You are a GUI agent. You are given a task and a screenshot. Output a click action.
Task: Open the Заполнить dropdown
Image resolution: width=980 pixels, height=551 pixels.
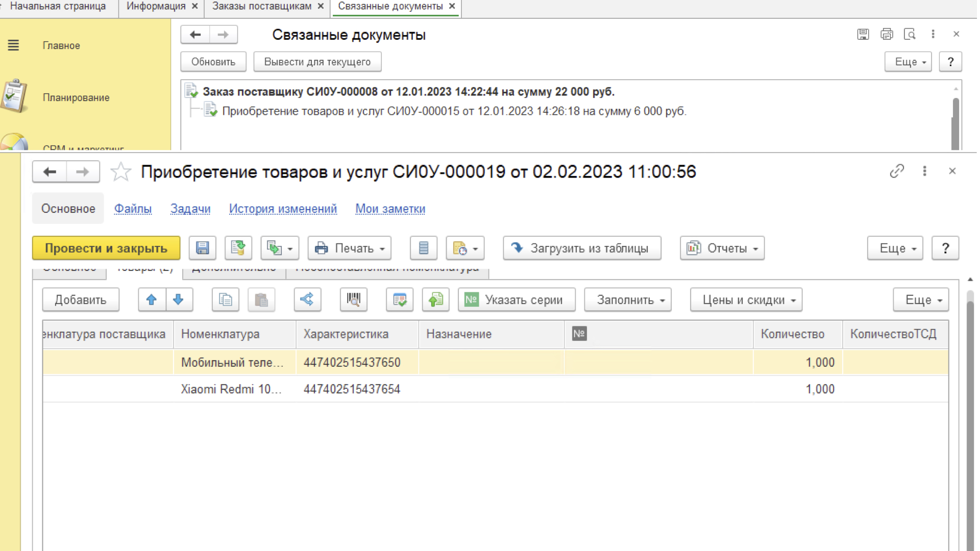(x=628, y=300)
